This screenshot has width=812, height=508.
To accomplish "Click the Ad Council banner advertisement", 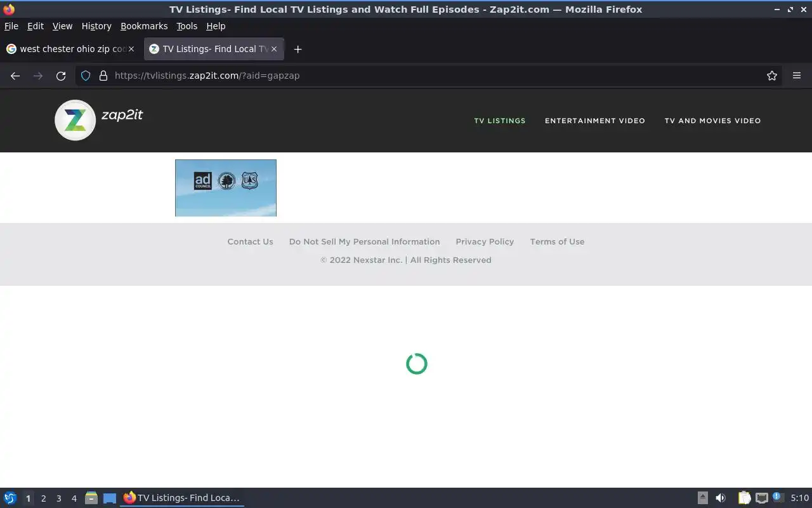I will point(226,188).
